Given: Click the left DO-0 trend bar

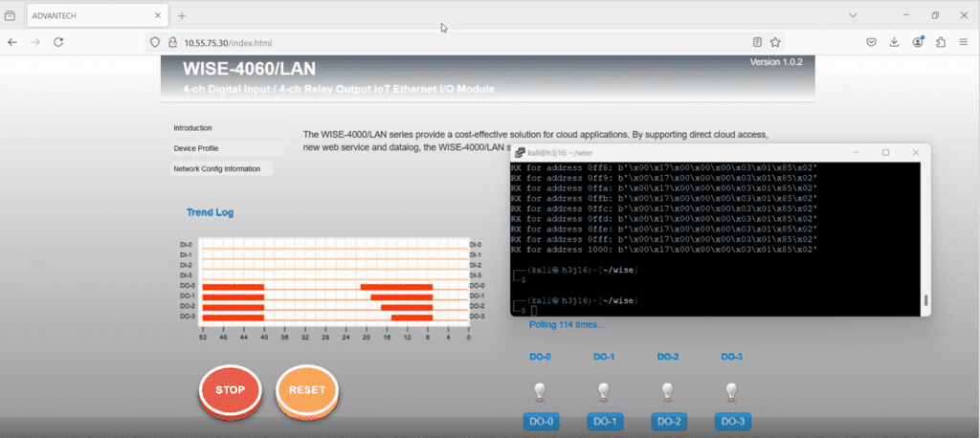Looking at the screenshot, I should 234,287.
